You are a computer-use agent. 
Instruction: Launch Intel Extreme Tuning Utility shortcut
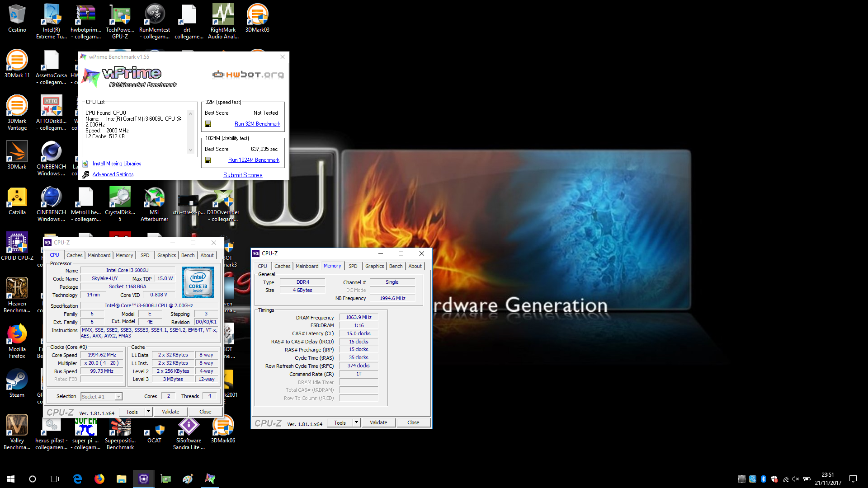(51, 21)
